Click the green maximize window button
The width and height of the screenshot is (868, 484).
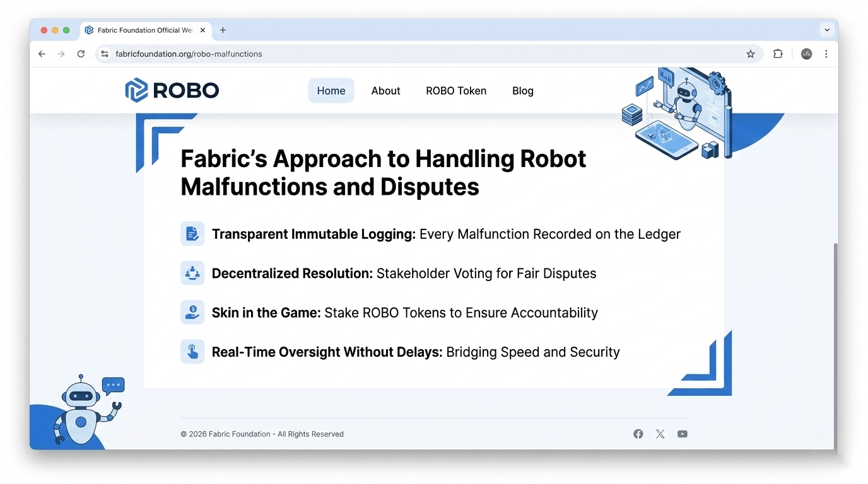click(x=66, y=30)
